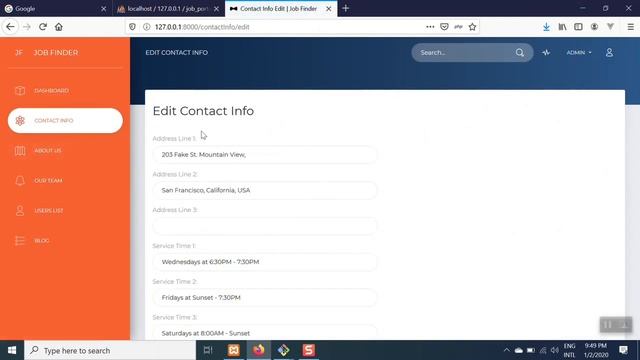Open XAMPP from the taskbar
Screen dimensions: 640x360
point(233,350)
